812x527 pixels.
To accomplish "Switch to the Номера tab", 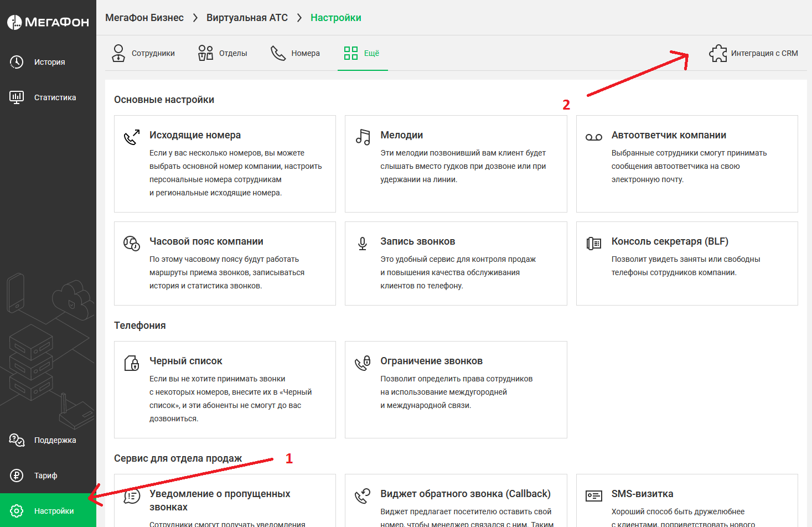I will click(x=295, y=53).
